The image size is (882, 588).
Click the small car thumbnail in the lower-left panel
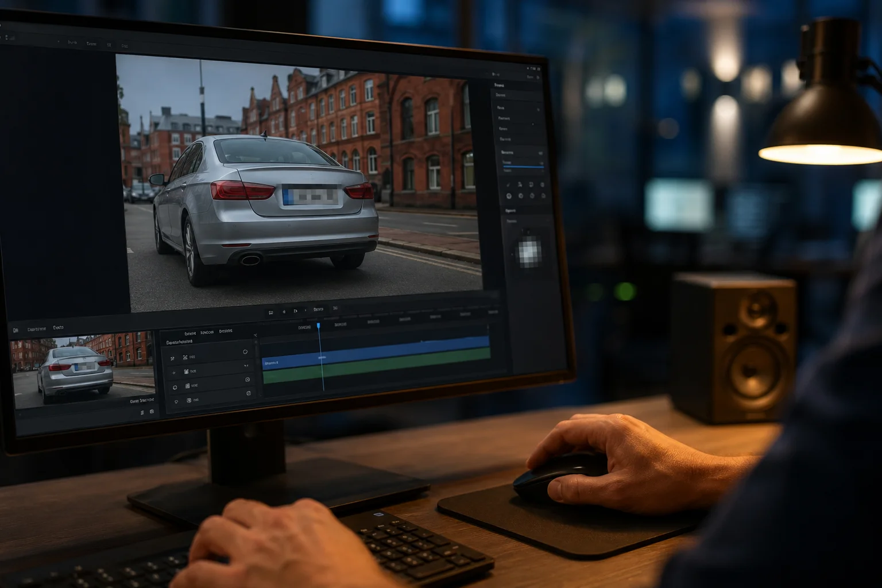(83, 370)
